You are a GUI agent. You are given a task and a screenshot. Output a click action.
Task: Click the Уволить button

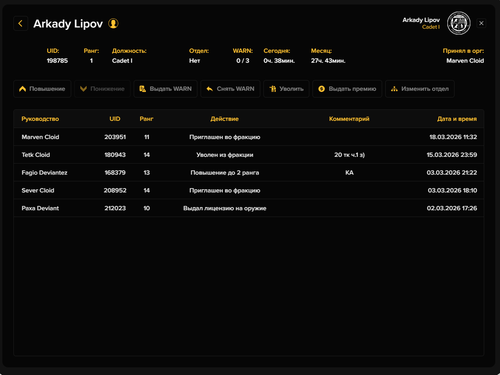click(286, 89)
